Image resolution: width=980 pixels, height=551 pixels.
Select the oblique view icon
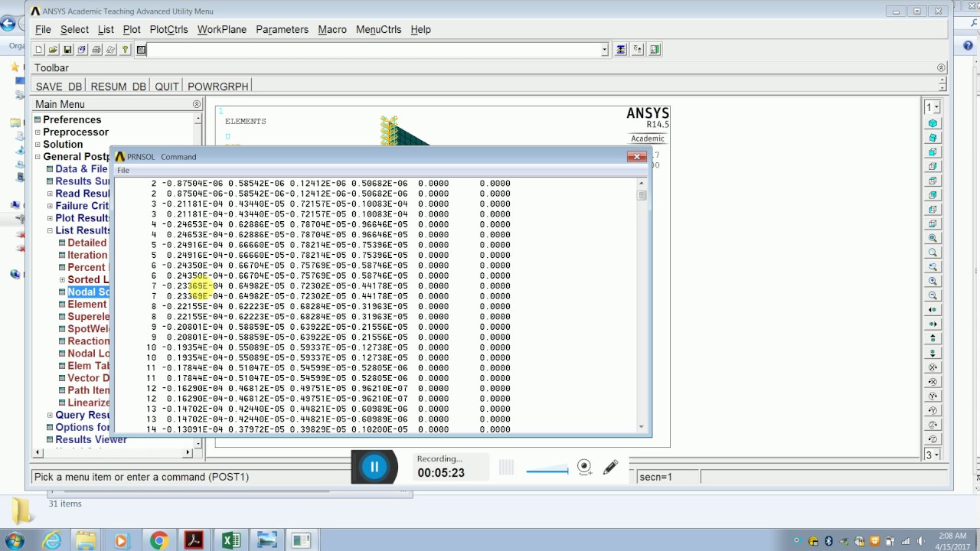coord(933,138)
